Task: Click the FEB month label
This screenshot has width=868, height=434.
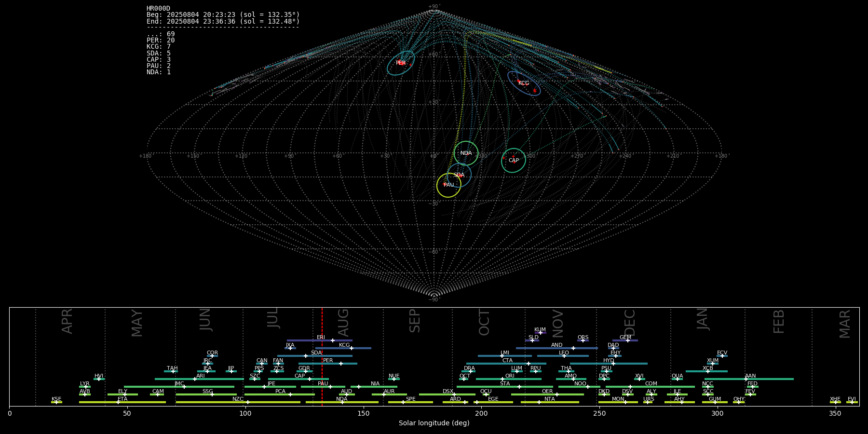Action: (779, 322)
